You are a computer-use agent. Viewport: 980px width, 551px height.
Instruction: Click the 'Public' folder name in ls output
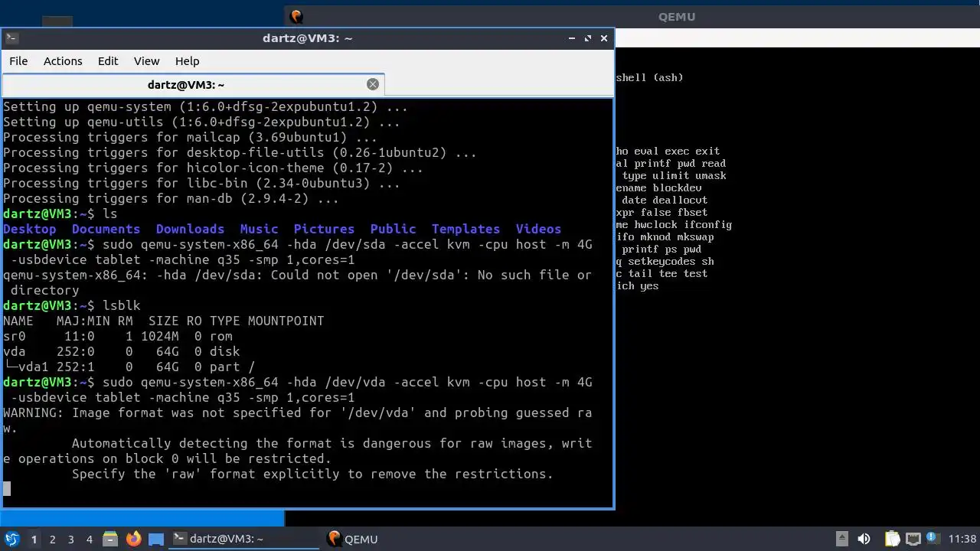coord(394,229)
